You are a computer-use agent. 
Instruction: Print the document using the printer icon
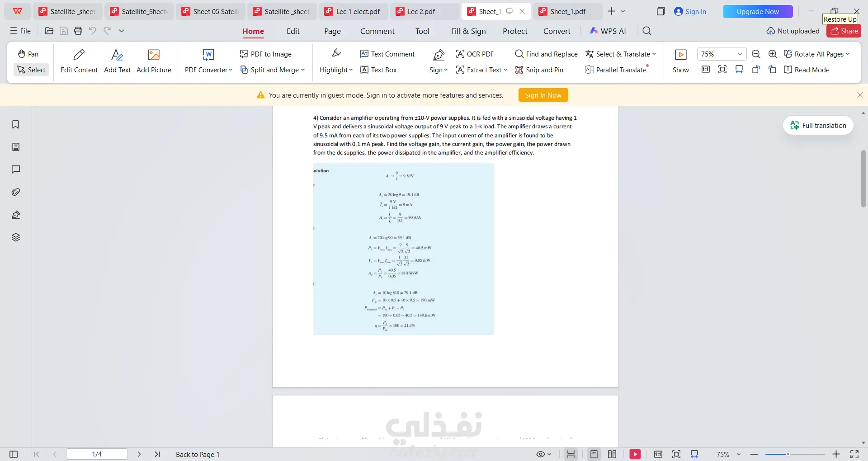click(78, 31)
